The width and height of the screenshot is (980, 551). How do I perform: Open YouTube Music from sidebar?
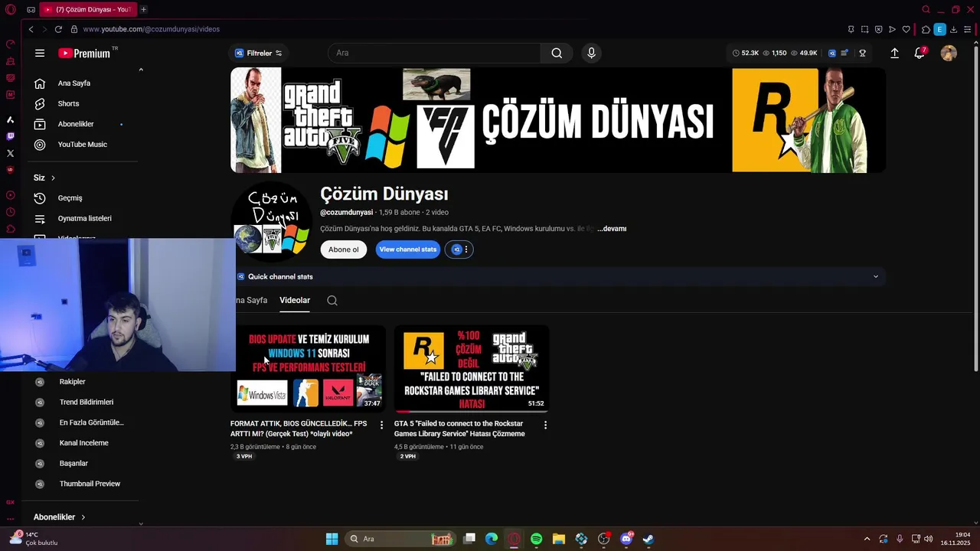coord(83,144)
